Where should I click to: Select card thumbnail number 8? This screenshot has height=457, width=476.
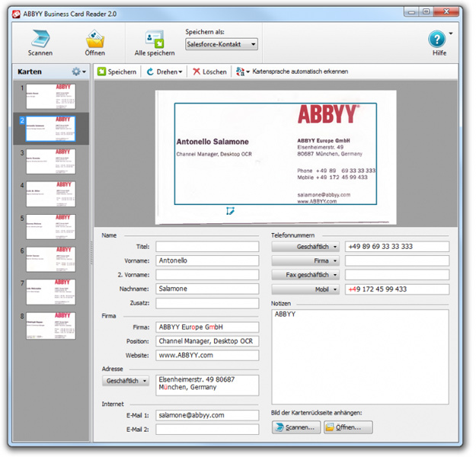coord(51,325)
